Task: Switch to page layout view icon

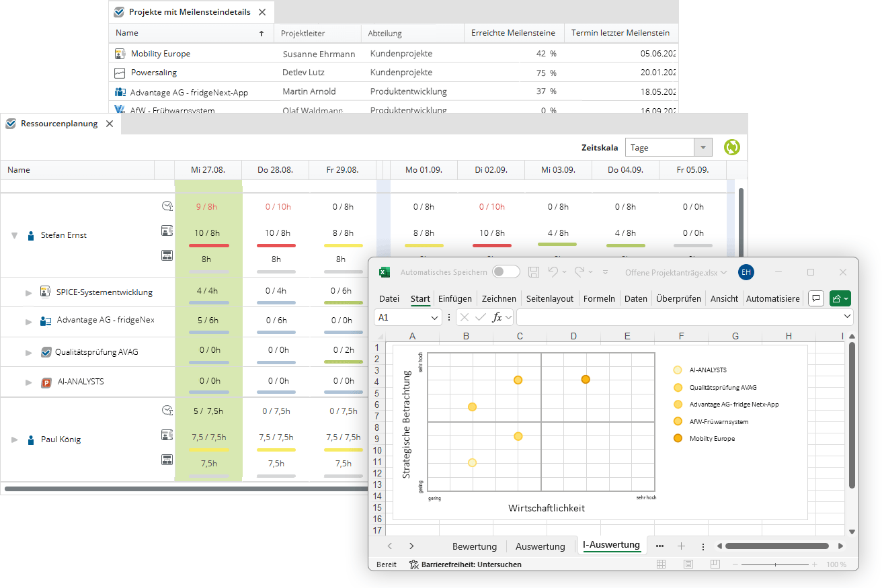Action: [x=688, y=564]
